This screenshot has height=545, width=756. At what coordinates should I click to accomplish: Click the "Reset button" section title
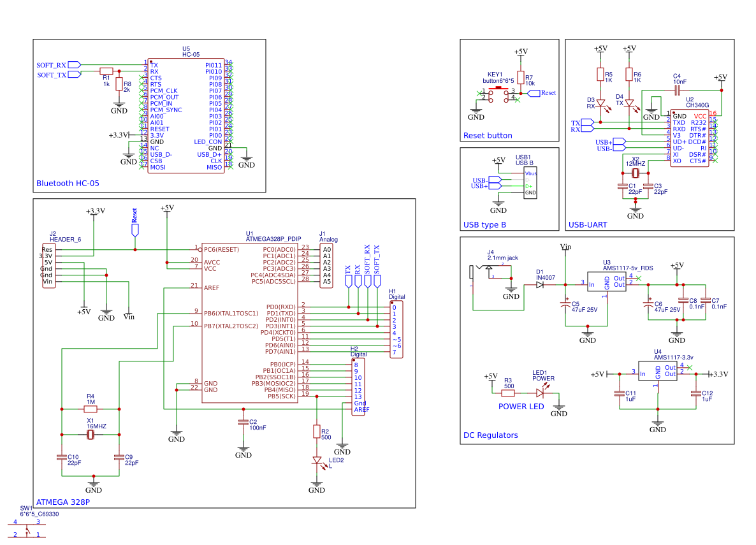[x=488, y=136]
